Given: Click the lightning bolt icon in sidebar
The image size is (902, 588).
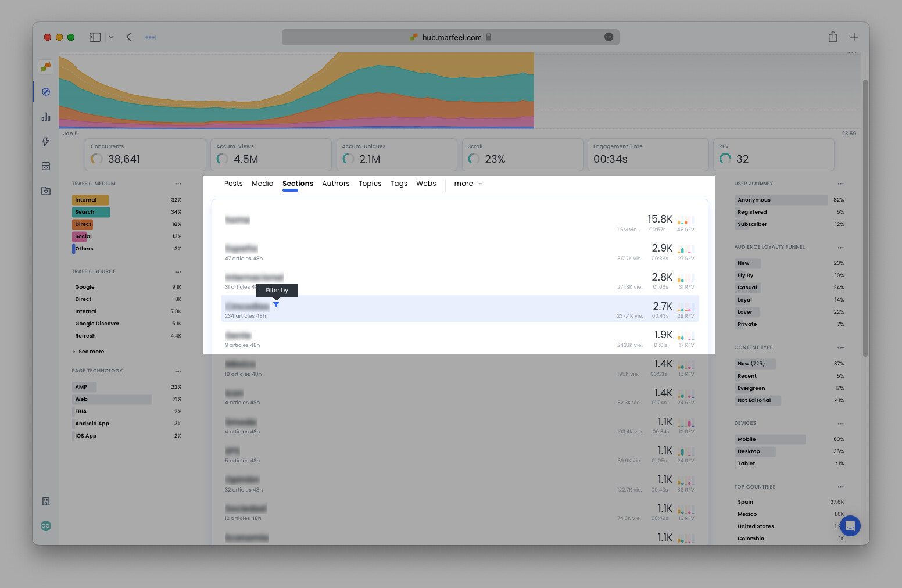Looking at the screenshot, I should click(x=45, y=141).
